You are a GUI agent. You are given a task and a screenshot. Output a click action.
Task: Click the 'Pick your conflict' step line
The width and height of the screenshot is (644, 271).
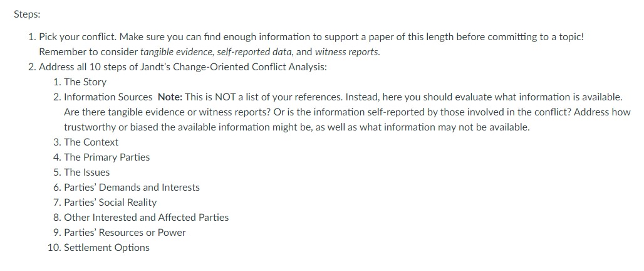tap(311, 37)
